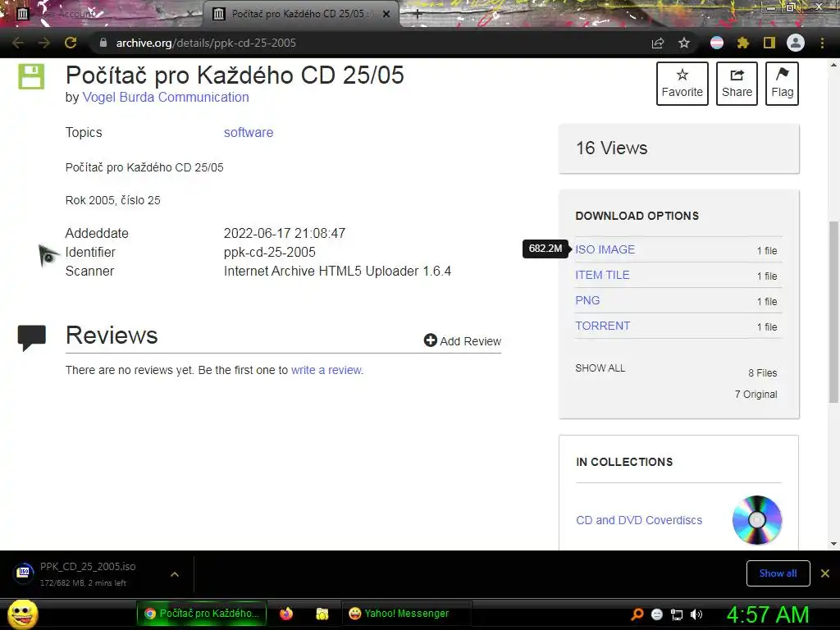Click the write a review link
This screenshot has width=840, height=630.
tap(327, 370)
